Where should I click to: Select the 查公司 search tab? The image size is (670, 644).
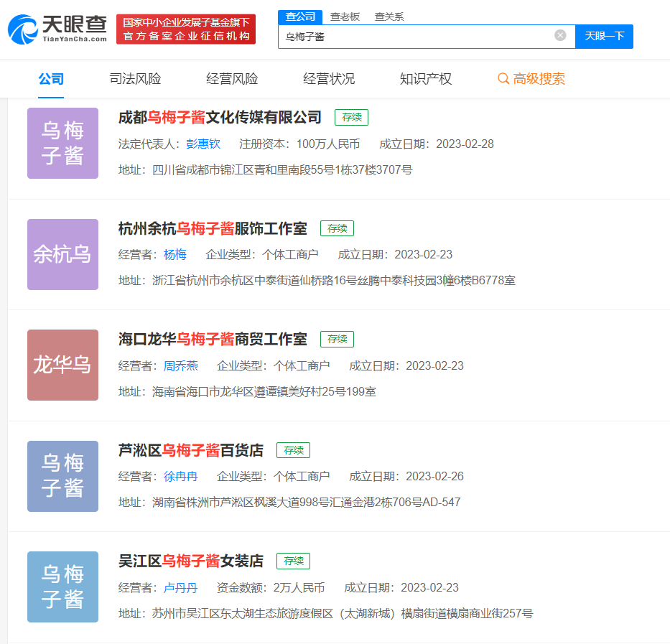click(x=300, y=17)
